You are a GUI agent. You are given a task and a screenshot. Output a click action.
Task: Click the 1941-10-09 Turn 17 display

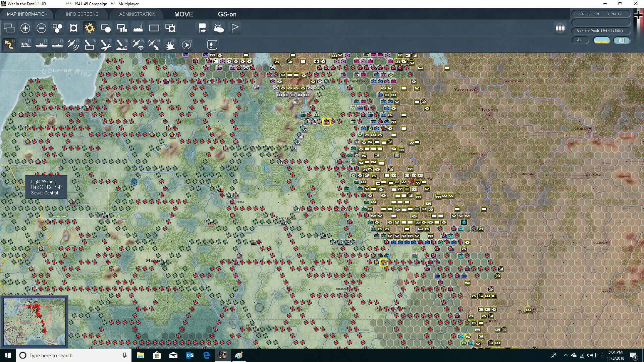tap(601, 14)
